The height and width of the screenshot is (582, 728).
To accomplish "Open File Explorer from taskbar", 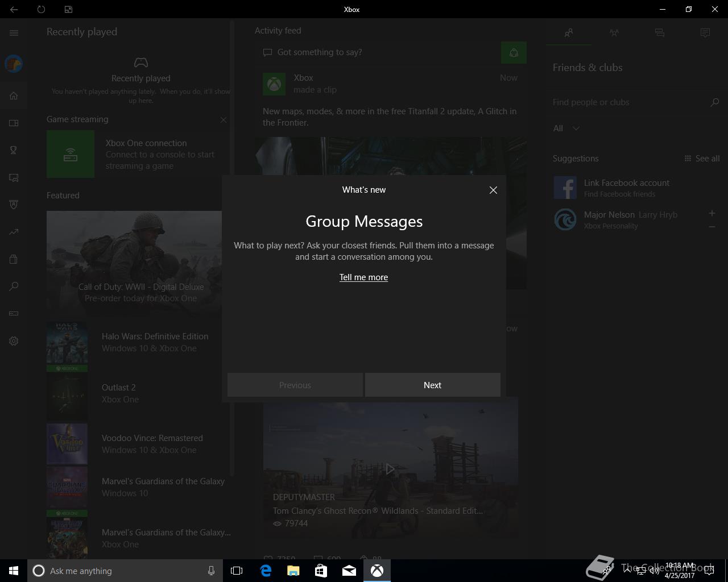I will tap(293, 571).
